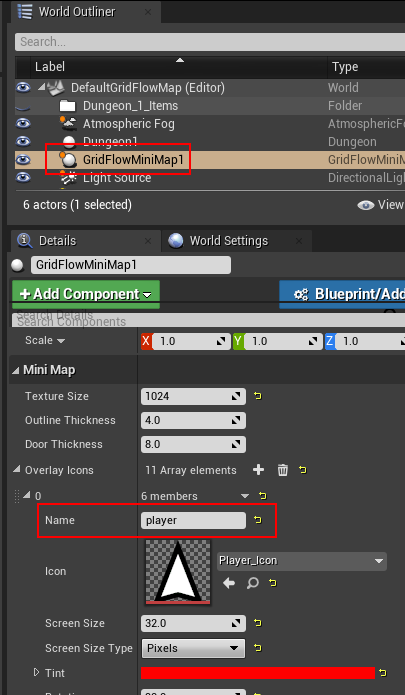The image size is (405, 695).
Task: Select the Details tab
Action: coord(58,241)
